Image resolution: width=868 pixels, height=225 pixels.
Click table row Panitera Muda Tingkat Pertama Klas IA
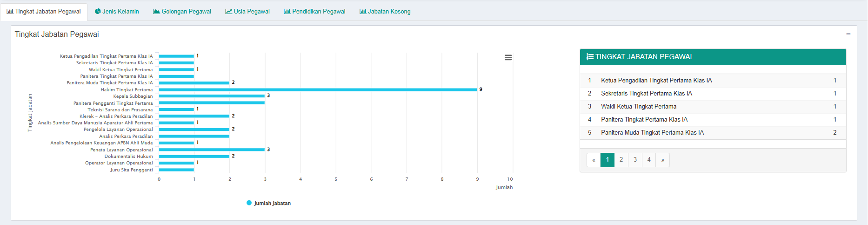[713, 133]
